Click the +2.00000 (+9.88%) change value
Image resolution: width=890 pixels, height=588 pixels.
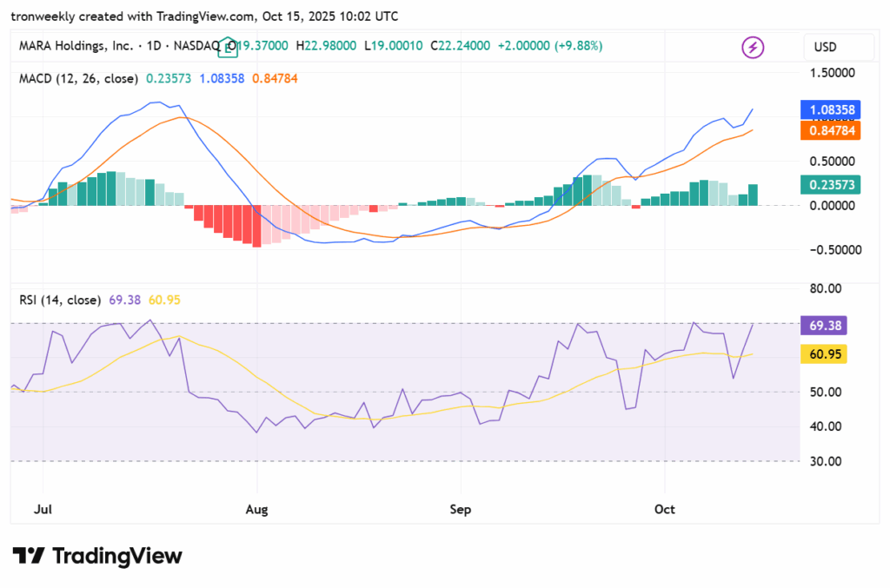point(549,45)
